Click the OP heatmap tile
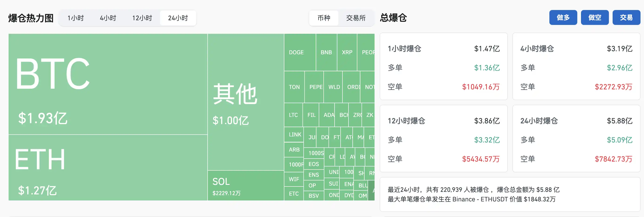This screenshot has width=644, height=217. point(314,186)
